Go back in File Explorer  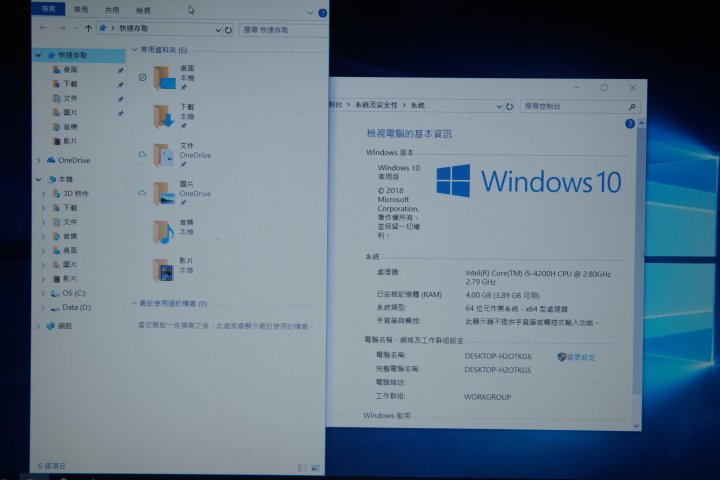coord(43,28)
